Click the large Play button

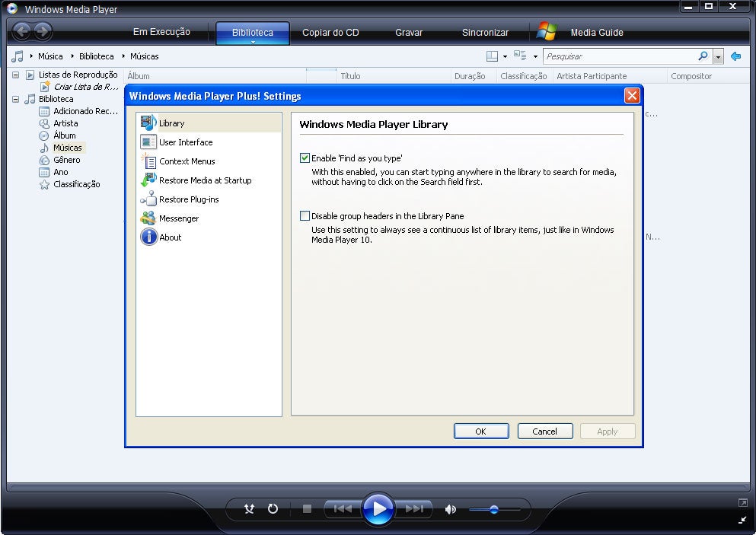pos(378,509)
